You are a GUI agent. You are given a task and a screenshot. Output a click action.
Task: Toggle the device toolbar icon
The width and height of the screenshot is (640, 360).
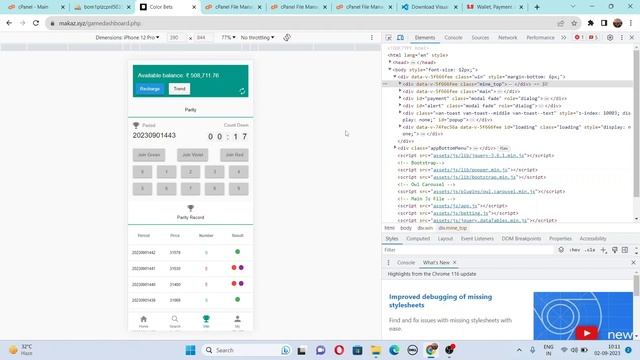click(x=400, y=38)
